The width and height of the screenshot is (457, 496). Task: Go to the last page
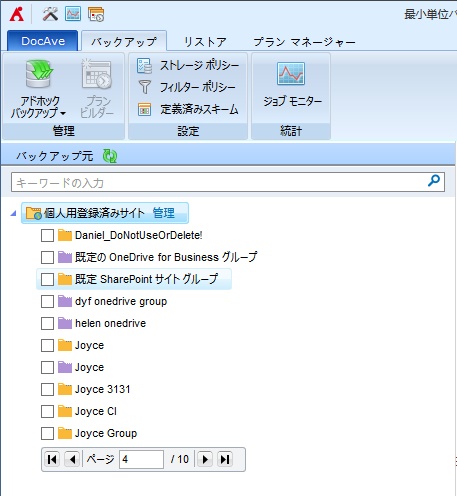225,459
